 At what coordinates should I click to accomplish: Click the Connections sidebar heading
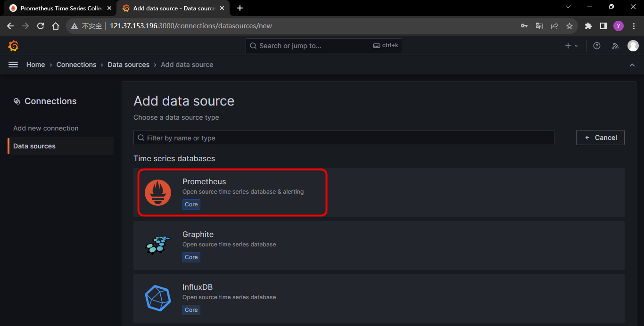tap(50, 101)
